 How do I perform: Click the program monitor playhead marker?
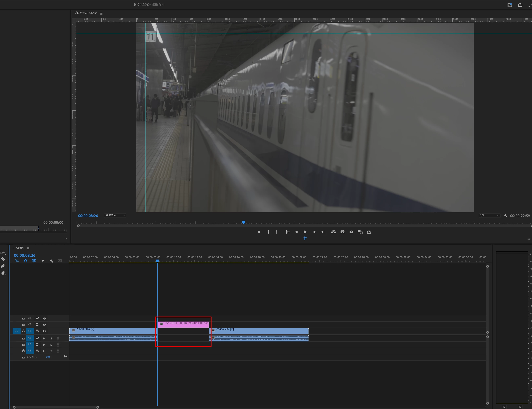243,222
